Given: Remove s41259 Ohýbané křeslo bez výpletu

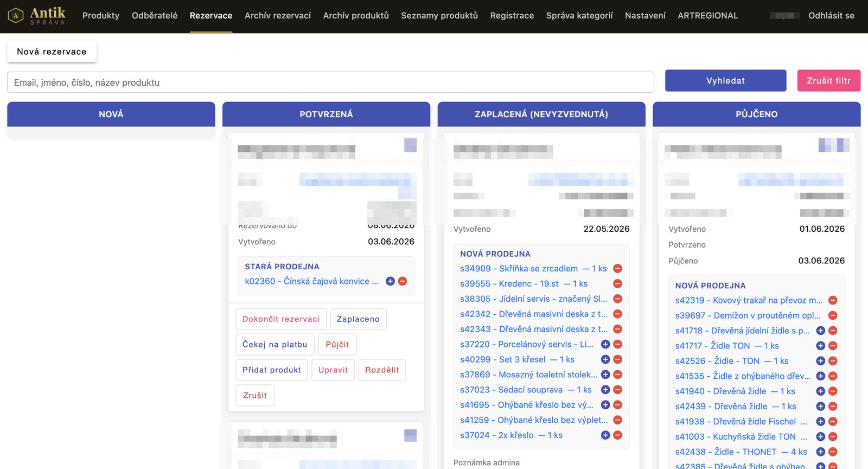Looking at the screenshot, I should pos(617,420).
